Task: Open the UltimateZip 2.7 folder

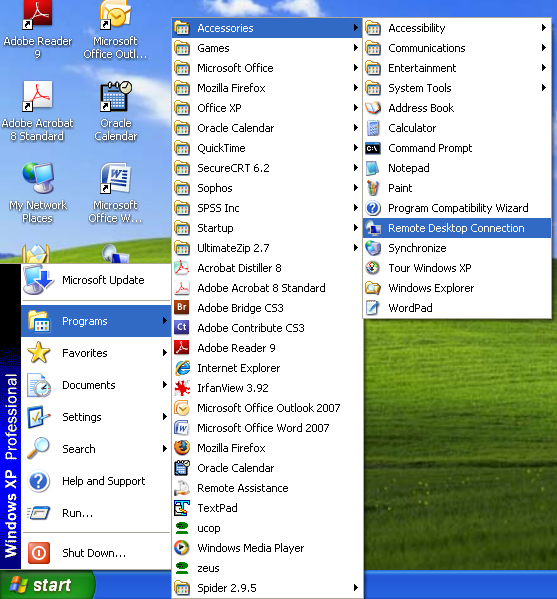Action: [x=267, y=248]
